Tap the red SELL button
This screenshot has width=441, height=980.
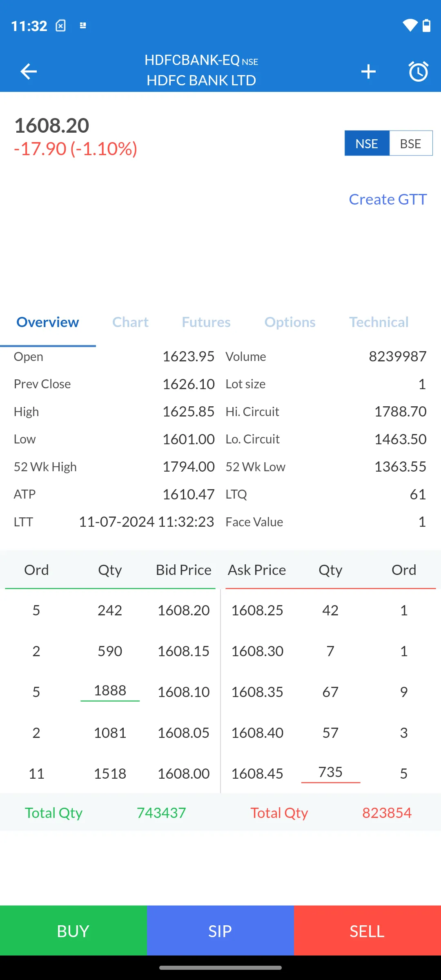point(367,931)
